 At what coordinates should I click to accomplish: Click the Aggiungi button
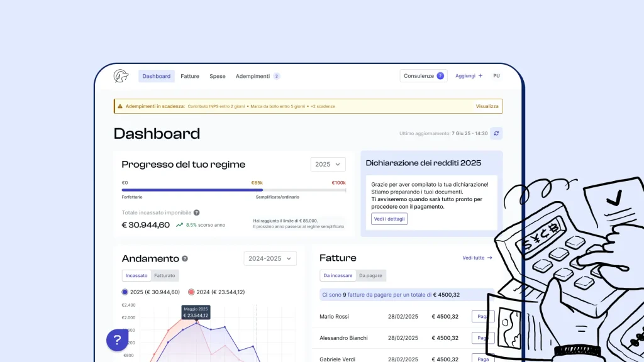tap(469, 76)
